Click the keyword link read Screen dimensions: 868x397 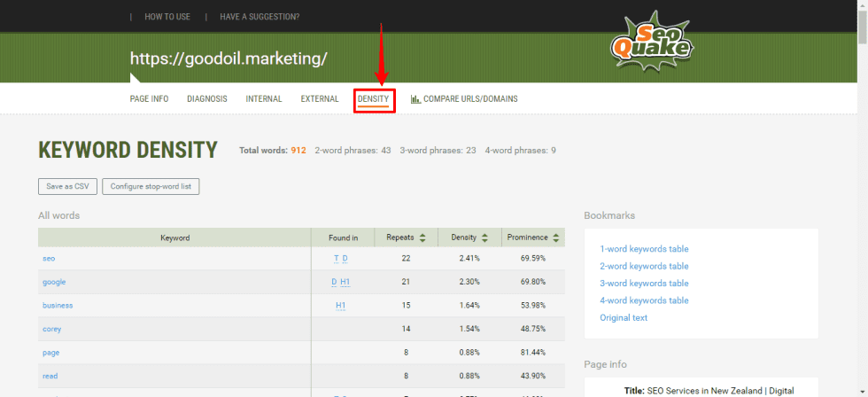(50, 376)
